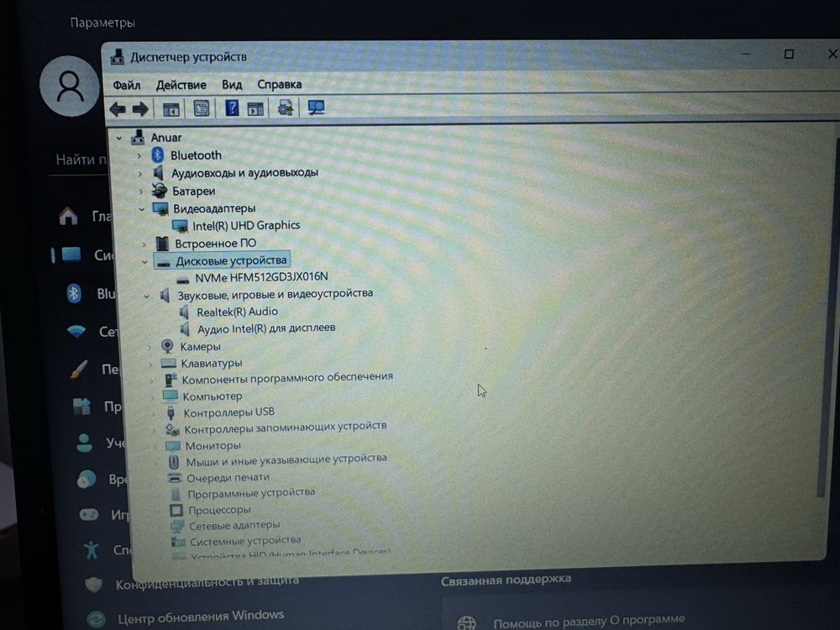This screenshot has height=630, width=840.
Task: Expand the Bluetooth device category chevron
Action: [x=139, y=156]
